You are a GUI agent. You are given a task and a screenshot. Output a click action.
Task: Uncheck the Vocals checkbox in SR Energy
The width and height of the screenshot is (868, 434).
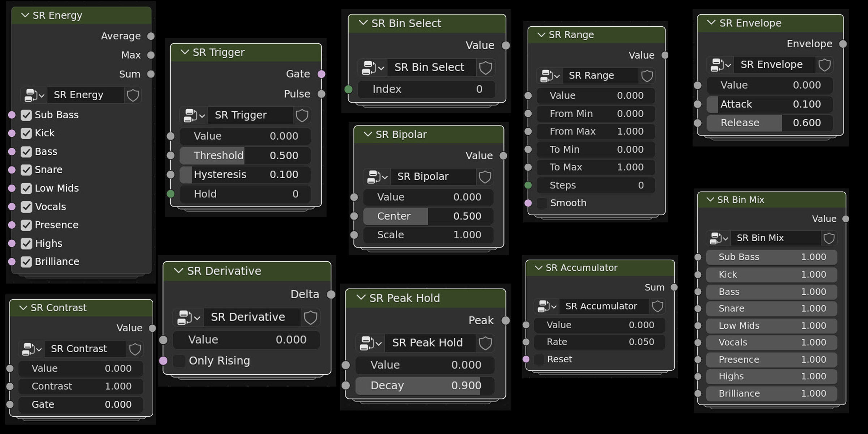click(26, 207)
